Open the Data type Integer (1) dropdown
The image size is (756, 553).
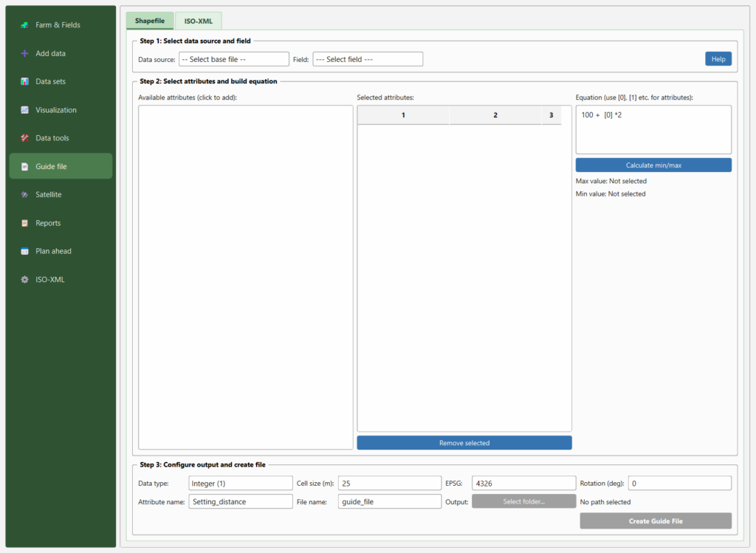[x=241, y=483]
